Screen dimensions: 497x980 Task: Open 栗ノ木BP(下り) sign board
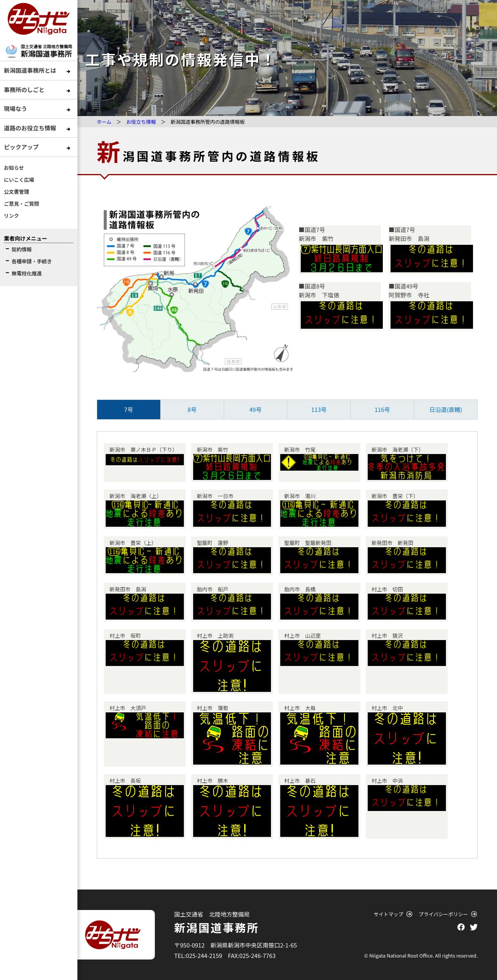coord(145,459)
